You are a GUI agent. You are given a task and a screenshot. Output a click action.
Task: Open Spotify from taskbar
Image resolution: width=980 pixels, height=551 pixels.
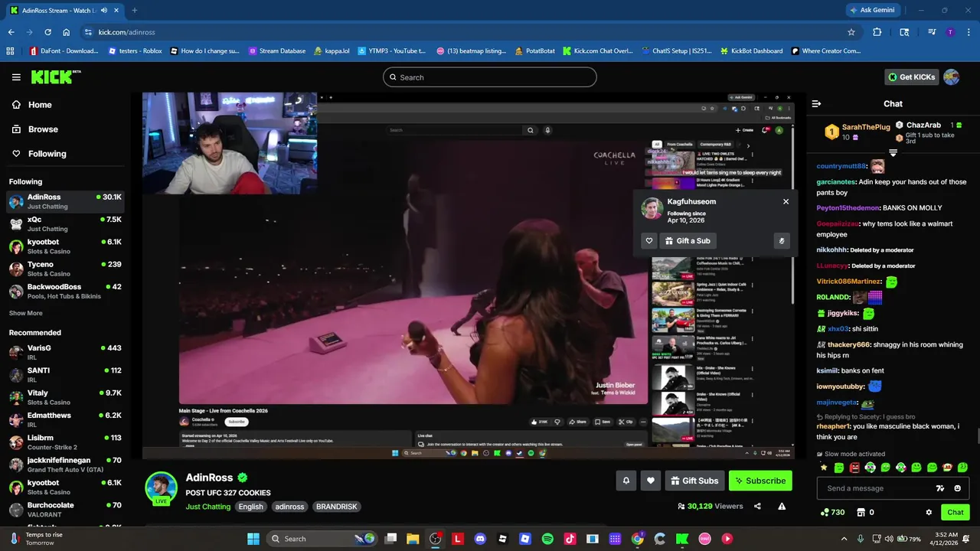547,539
